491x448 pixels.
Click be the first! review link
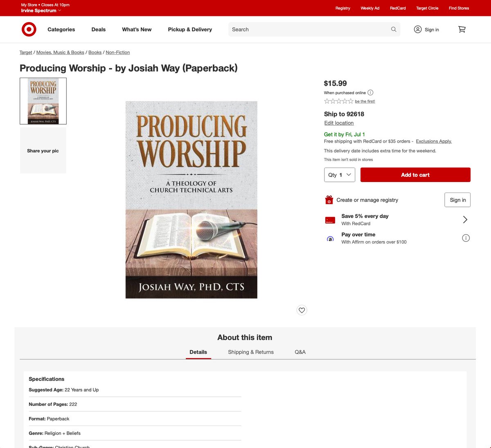365,101
